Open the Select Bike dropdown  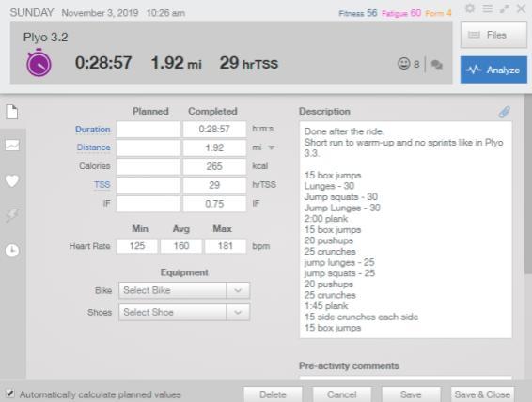point(184,290)
